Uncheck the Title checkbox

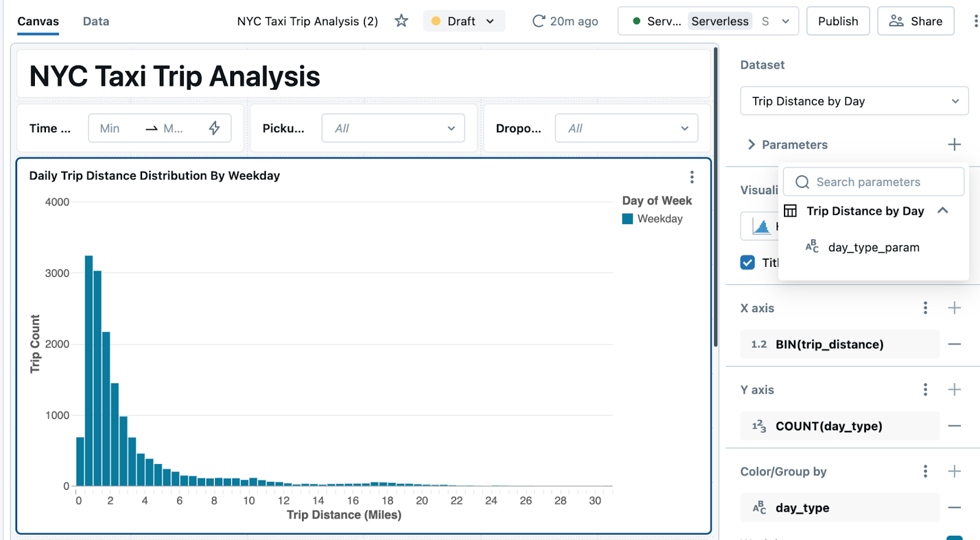(747, 263)
